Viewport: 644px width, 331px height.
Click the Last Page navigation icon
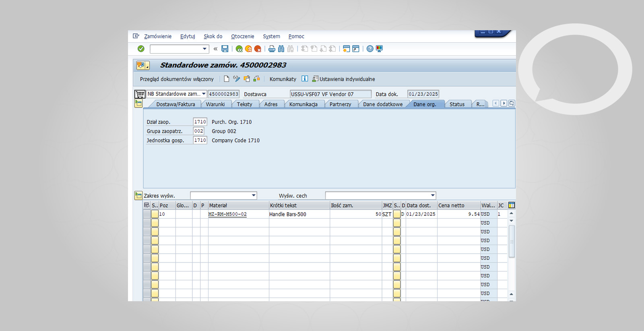coord(332,49)
